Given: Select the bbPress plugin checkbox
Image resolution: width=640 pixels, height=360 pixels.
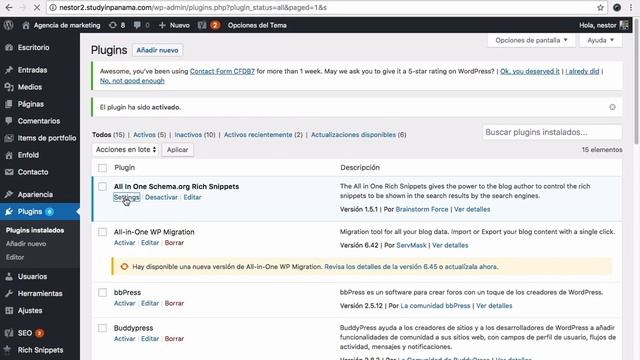Looking at the screenshot, I should [102, 292].
